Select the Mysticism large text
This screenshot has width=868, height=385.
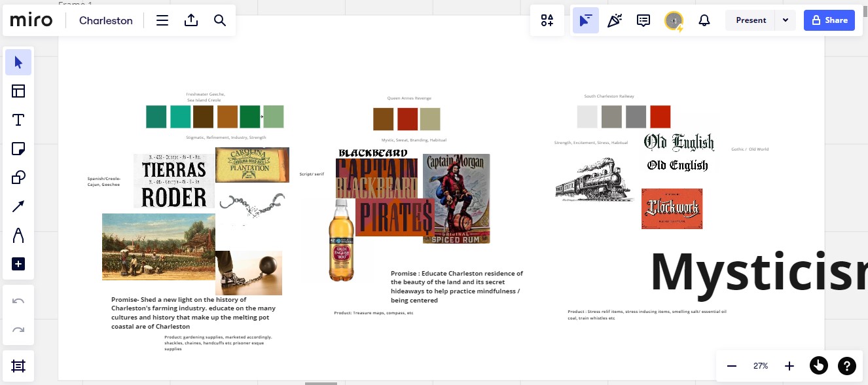[x=759, y=272]
